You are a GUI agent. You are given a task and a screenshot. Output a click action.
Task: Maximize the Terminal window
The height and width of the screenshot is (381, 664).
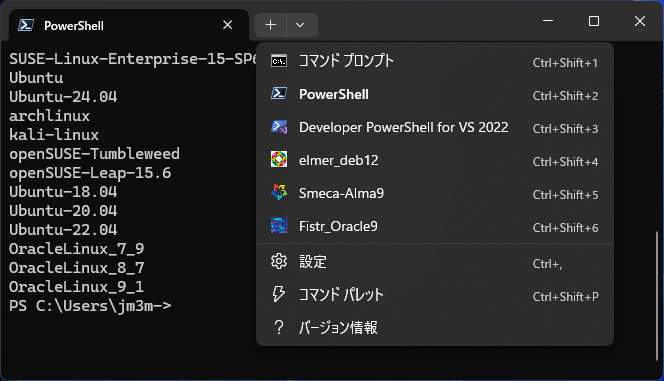click(x=594, y=21)
